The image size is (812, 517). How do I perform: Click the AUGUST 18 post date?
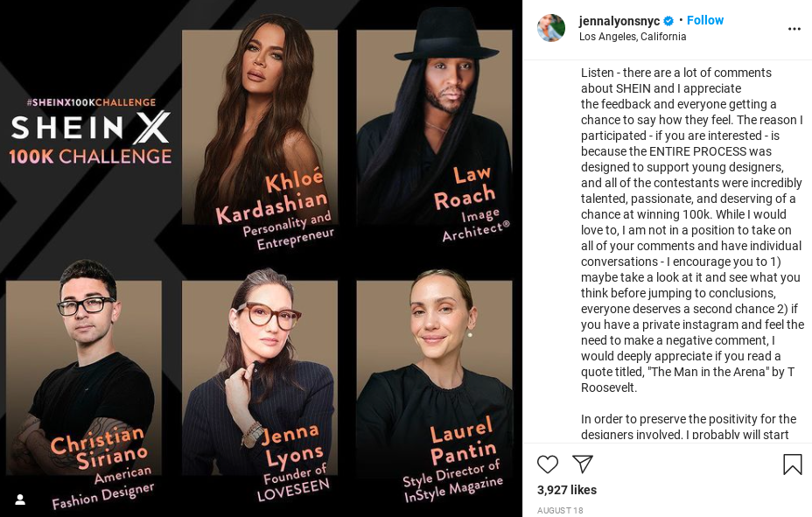[x=560, y=510]
